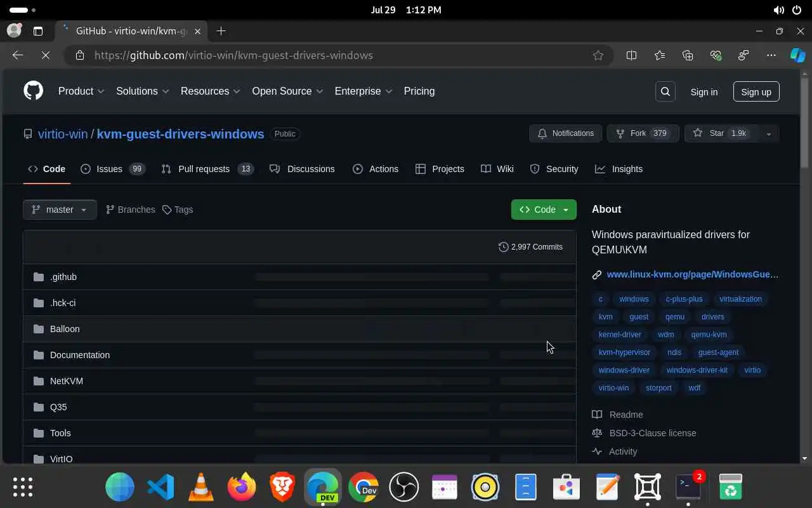
Task: Switch to the Projects tab
Action: 440,169
